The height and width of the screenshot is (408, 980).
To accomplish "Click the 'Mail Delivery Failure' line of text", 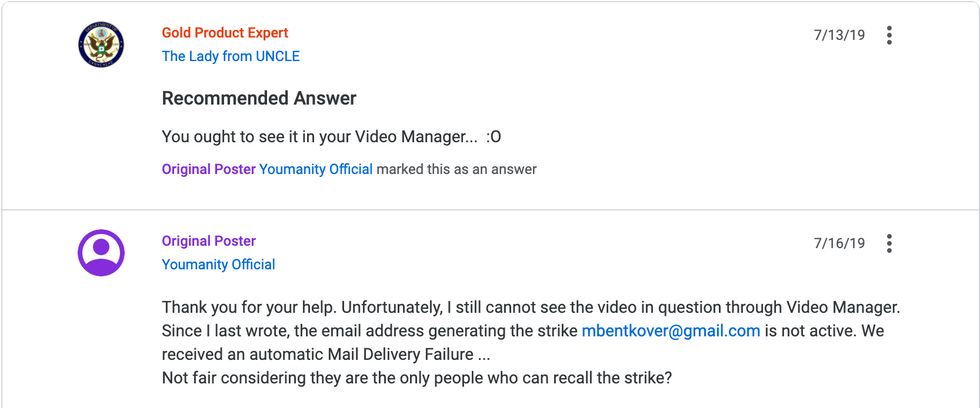I will point(326,354).
